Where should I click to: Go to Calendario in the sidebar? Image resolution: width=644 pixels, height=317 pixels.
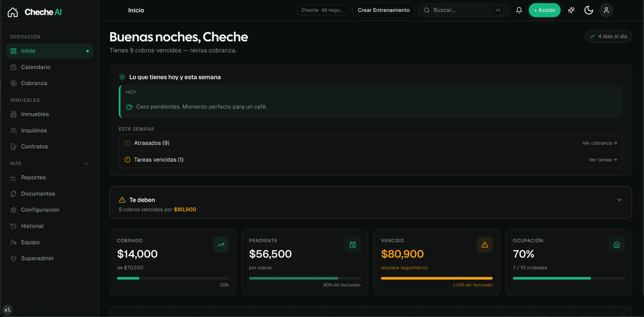click(49, 67)
